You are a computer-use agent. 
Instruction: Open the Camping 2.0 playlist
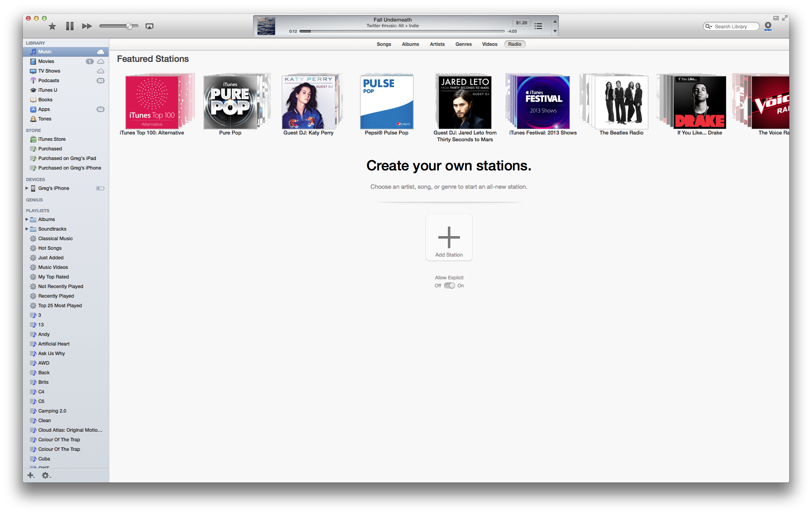(65, 411)
